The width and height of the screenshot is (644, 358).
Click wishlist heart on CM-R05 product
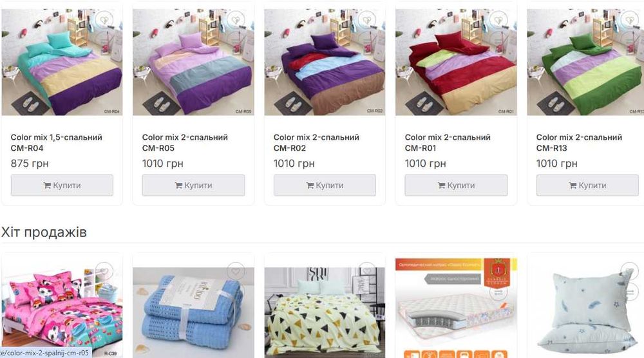236,20
